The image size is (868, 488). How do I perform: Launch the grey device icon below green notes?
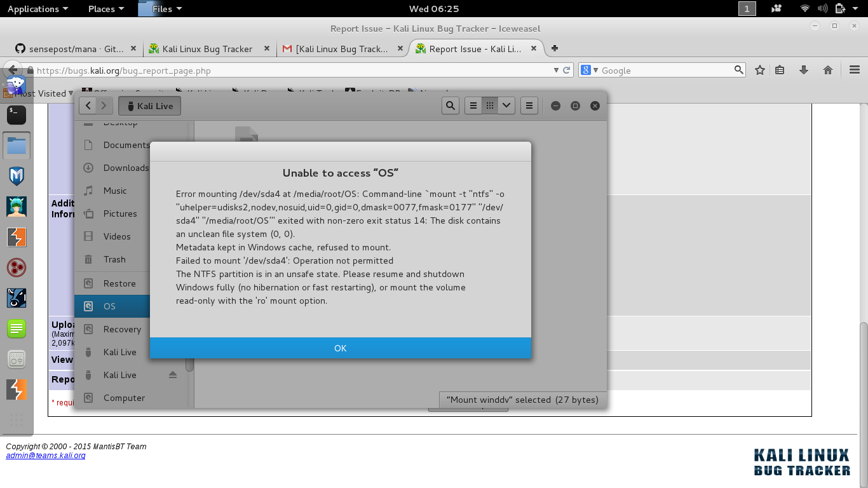tap(17, 359)
